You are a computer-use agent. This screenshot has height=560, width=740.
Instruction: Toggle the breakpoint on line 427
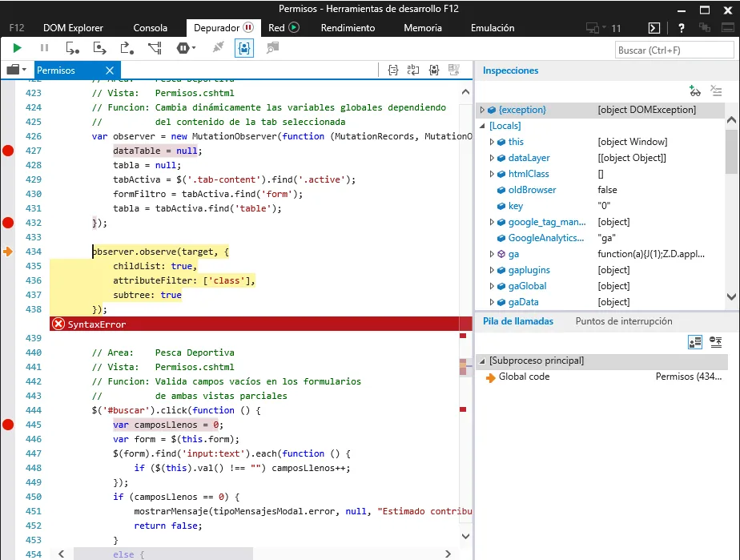[x=9, y=151]
